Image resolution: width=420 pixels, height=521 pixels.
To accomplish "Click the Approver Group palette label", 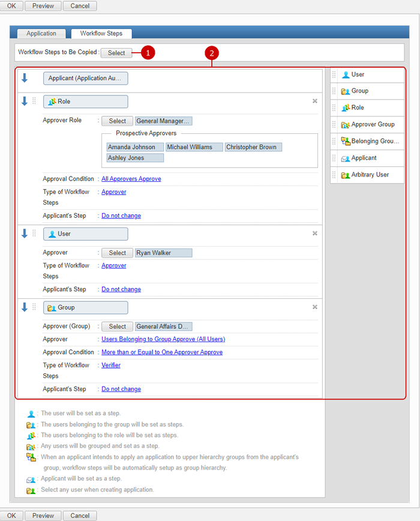I will pos(373,125).
